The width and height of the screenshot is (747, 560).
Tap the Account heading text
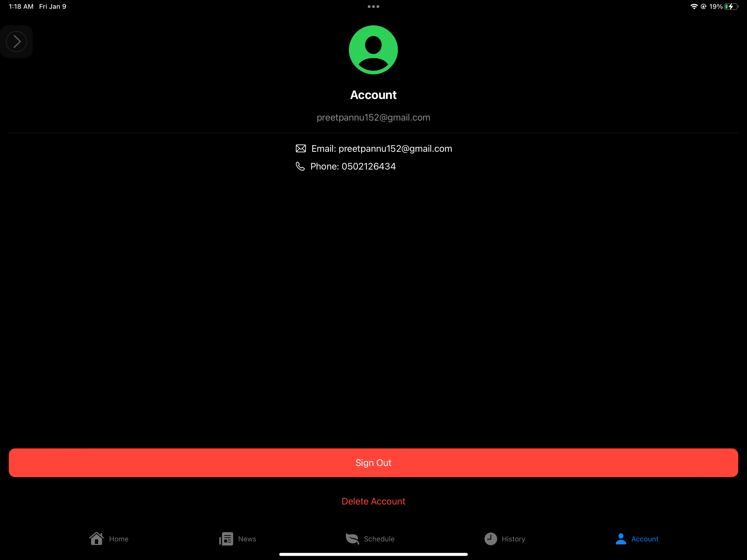(373, 95)
